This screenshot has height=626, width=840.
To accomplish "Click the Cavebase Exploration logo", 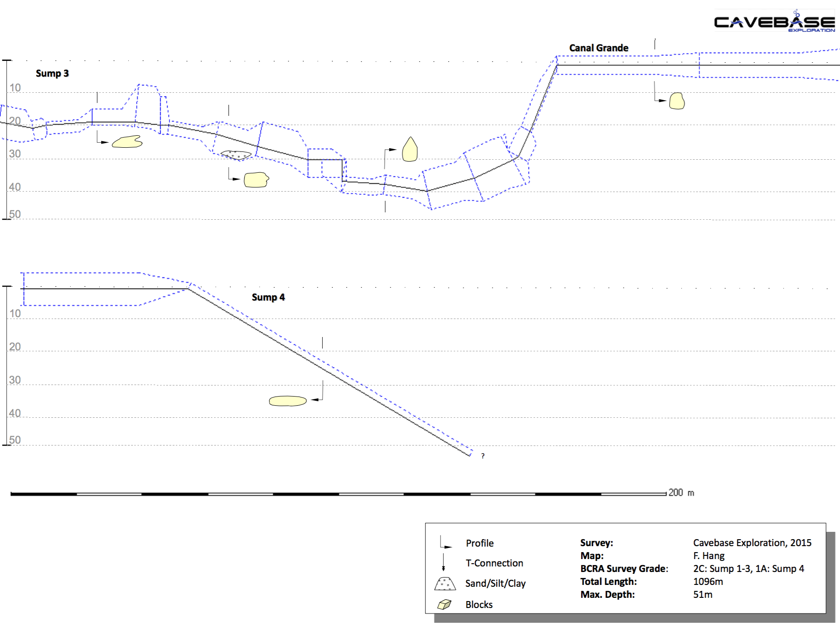I will click(x=774, y=22).
